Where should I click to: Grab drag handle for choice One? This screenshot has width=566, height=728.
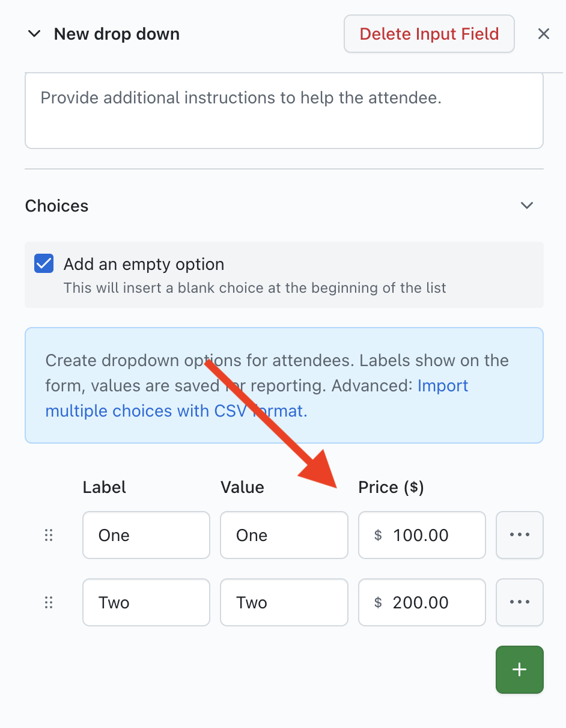(x=49, y=535)
